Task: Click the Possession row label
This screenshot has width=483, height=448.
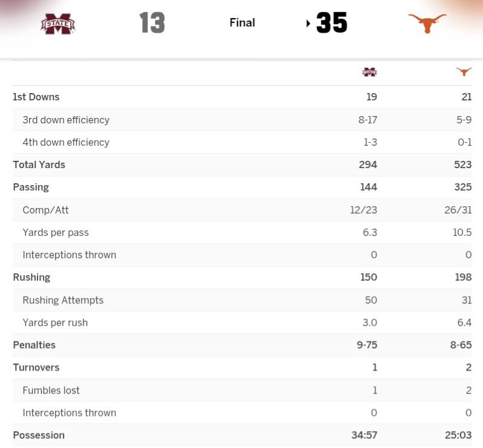Action: 39,435
